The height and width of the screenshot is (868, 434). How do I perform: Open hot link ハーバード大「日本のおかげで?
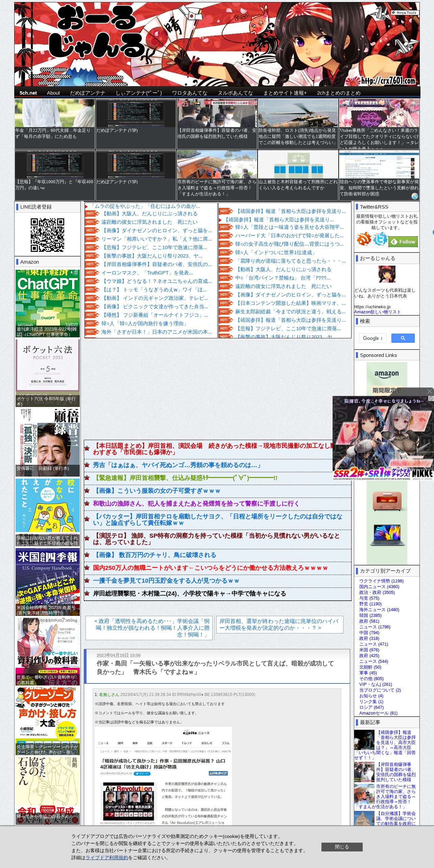pos(289,236)
